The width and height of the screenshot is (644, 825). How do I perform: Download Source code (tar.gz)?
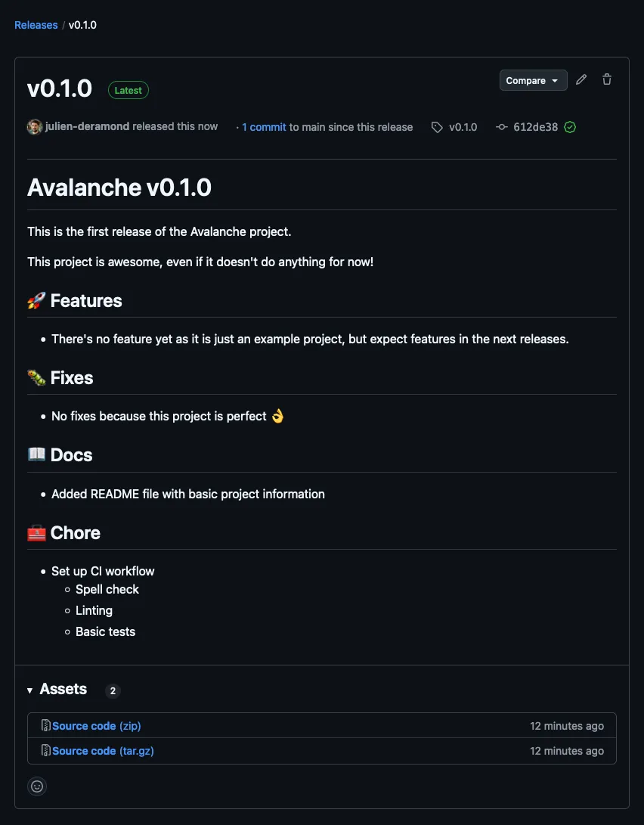pos(103,751)
